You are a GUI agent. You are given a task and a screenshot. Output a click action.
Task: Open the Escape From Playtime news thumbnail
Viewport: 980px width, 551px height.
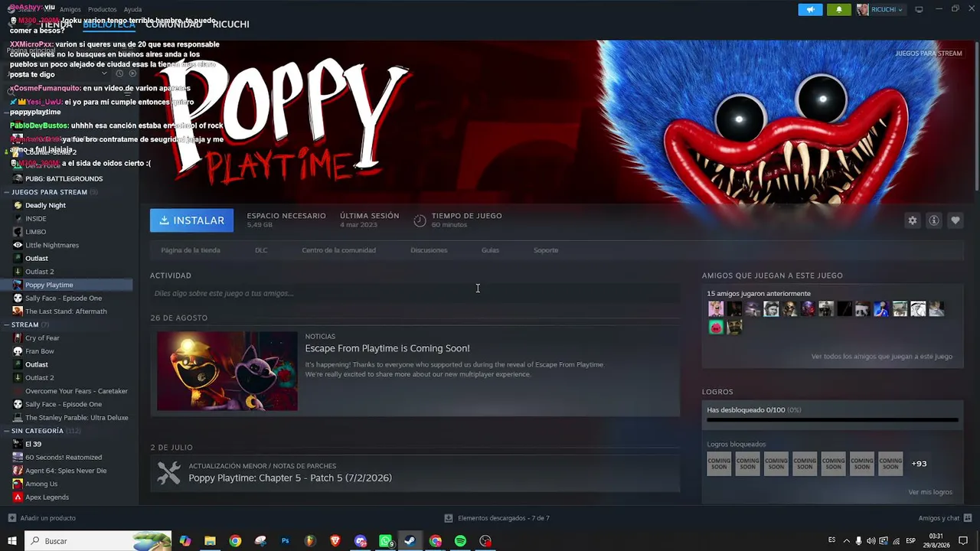coord(227,371)
